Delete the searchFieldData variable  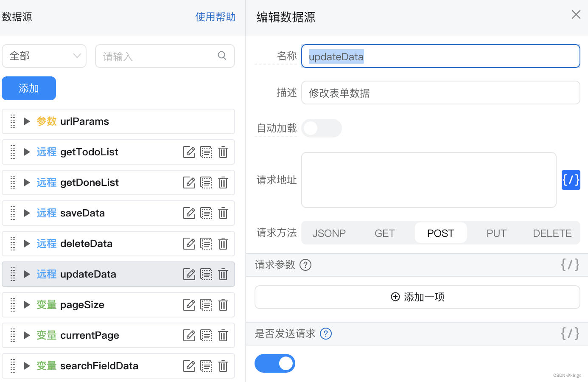point(223,366)
